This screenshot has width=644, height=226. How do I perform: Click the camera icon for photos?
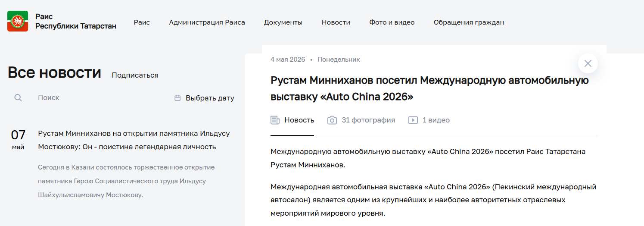332,120
